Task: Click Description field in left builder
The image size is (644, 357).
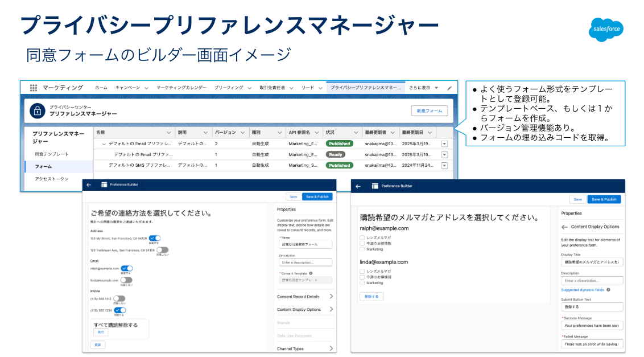Action: click(306, 262)
